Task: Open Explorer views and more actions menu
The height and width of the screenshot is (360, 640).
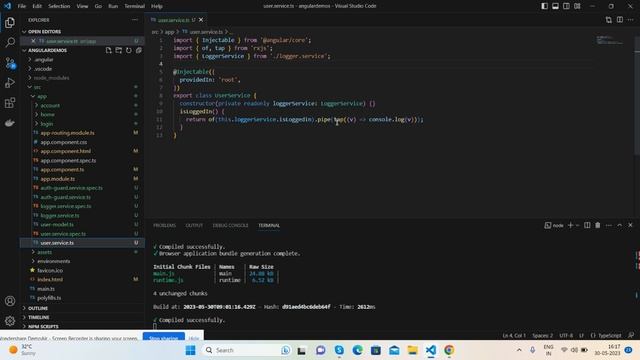Action: 135,20
